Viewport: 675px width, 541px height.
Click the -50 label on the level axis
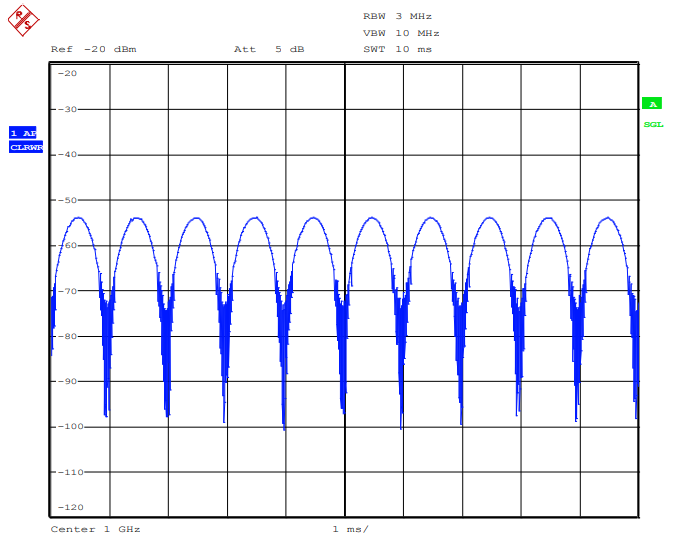68,200
